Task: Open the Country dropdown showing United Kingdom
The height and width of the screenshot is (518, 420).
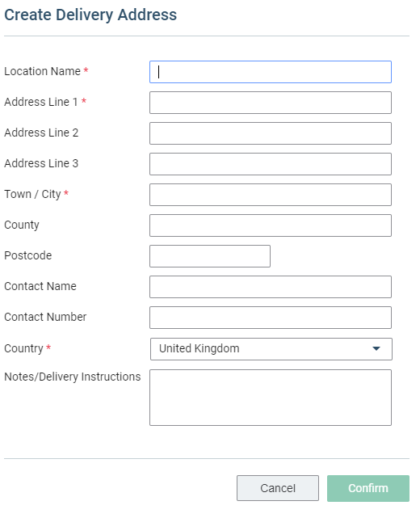Action: pyautogui.click(x=271, y=349)
